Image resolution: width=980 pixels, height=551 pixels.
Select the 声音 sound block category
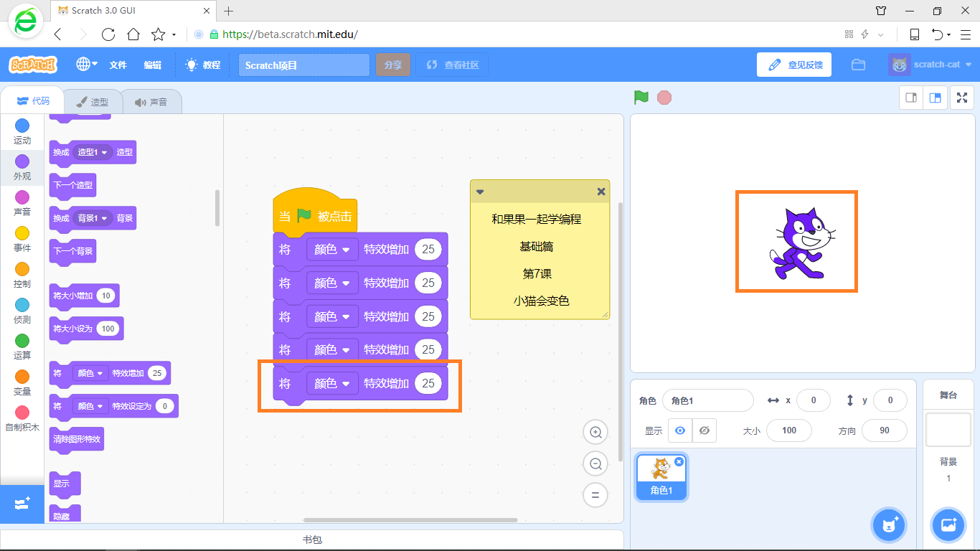click(22, 204)
